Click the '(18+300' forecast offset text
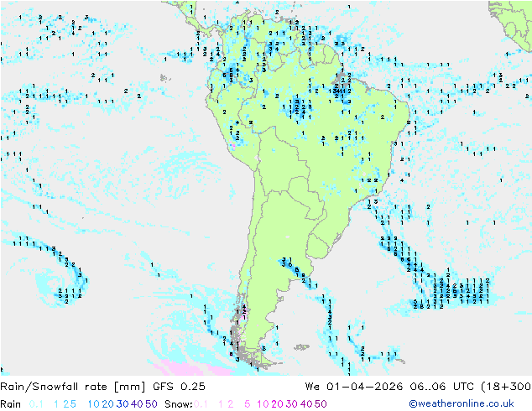Viewport: 532px width, 411px height. point(506,387)
